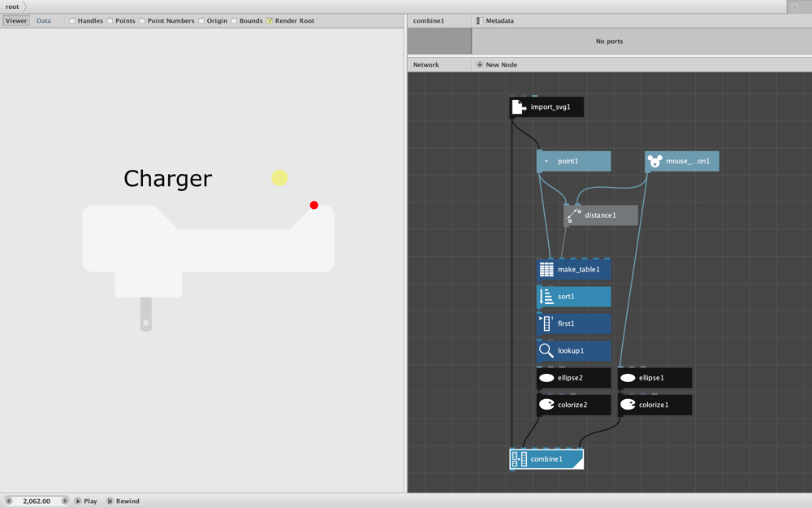The image size is (812, 508).
Task: Click the top-right corner window button
Action: coord(795,7)
